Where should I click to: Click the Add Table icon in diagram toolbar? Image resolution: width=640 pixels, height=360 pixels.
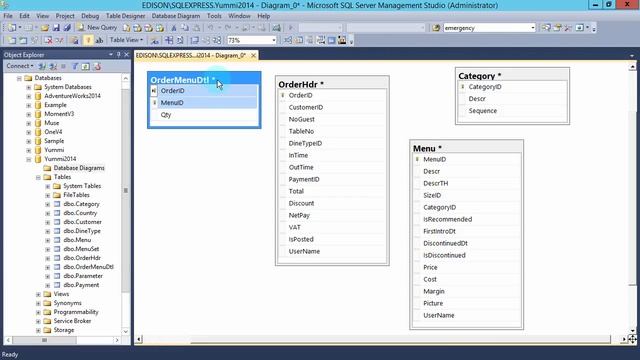pyautogui.click(x=23, y=40)
